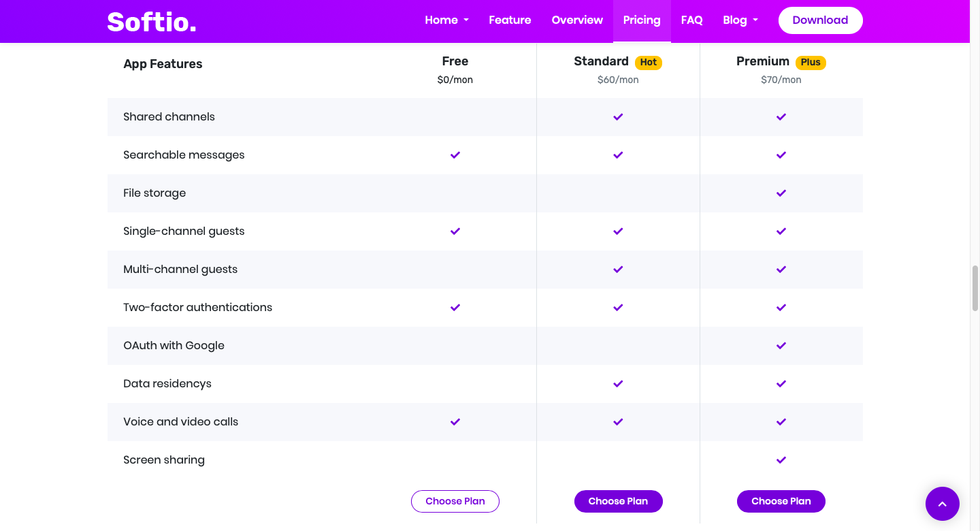Click Voice and video calls Free checkmark

click(455, 422)
